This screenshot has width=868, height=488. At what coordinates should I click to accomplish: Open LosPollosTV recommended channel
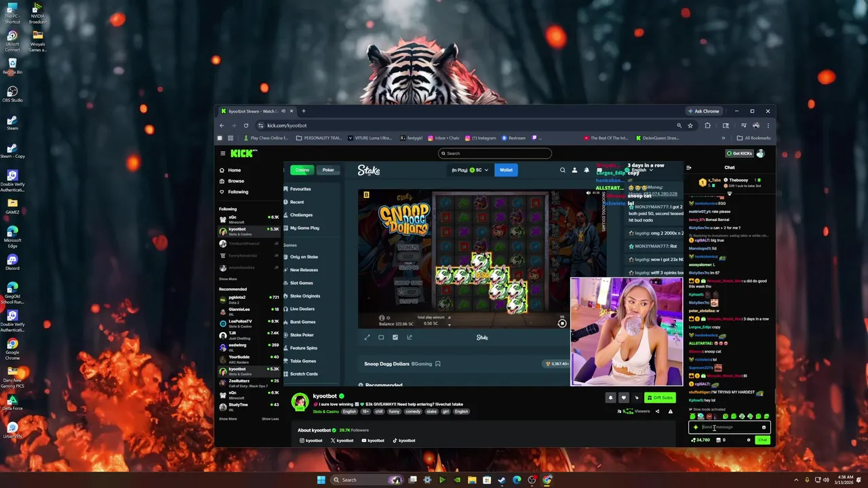[249, 323]
